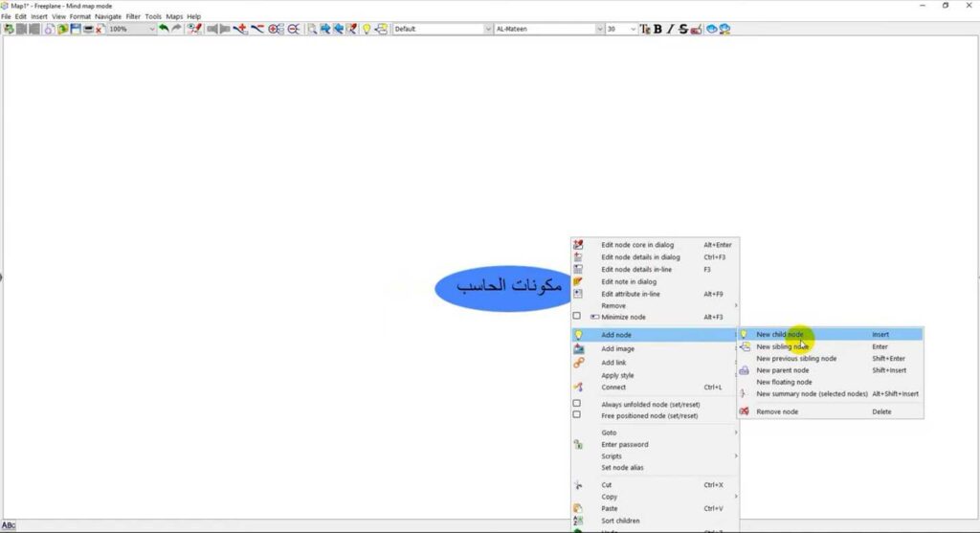980x533 pixels.
Task: Click the Remove node red icon in submenu
Action: (744, 411)
